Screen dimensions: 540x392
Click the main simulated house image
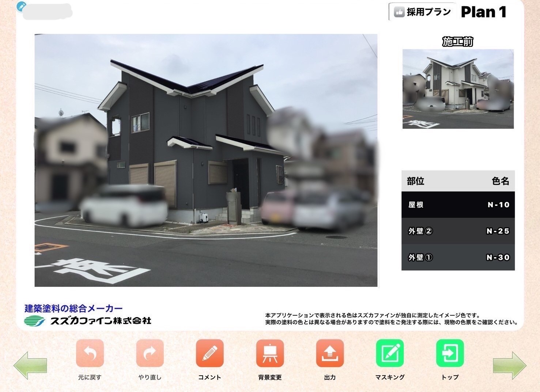(206, 160)
